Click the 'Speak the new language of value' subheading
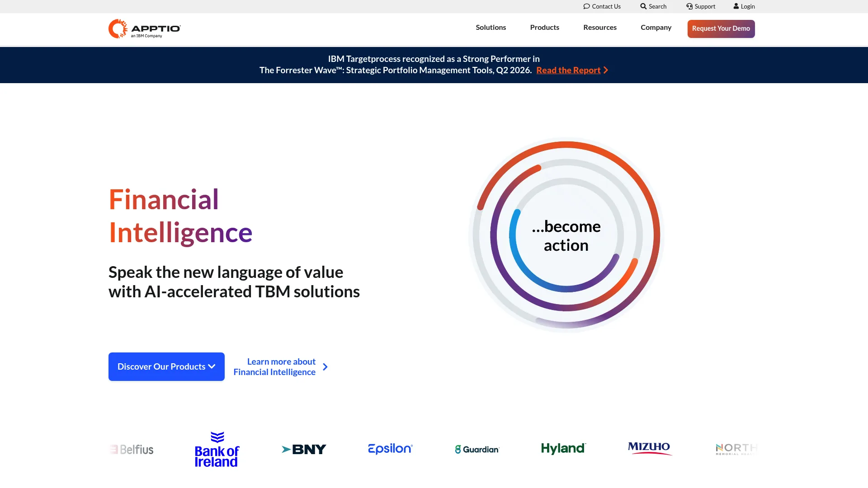868x488 pixels. point(234,282)
